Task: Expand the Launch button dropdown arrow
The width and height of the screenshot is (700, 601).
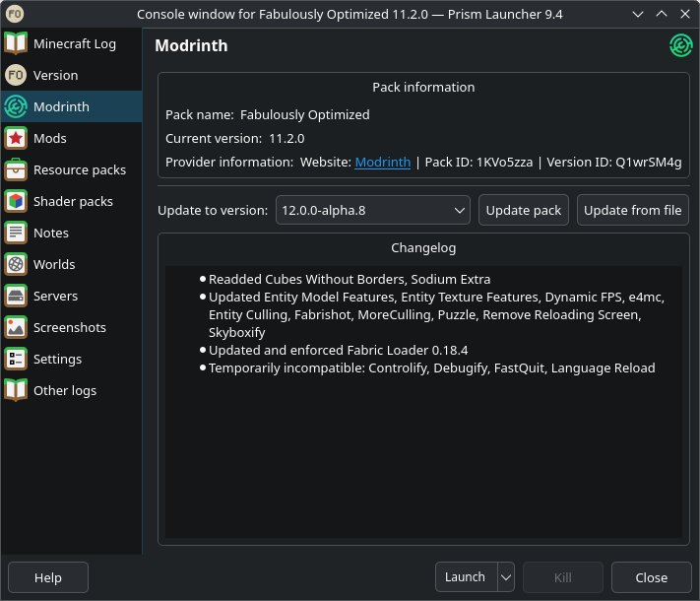Action: (506, 577)
